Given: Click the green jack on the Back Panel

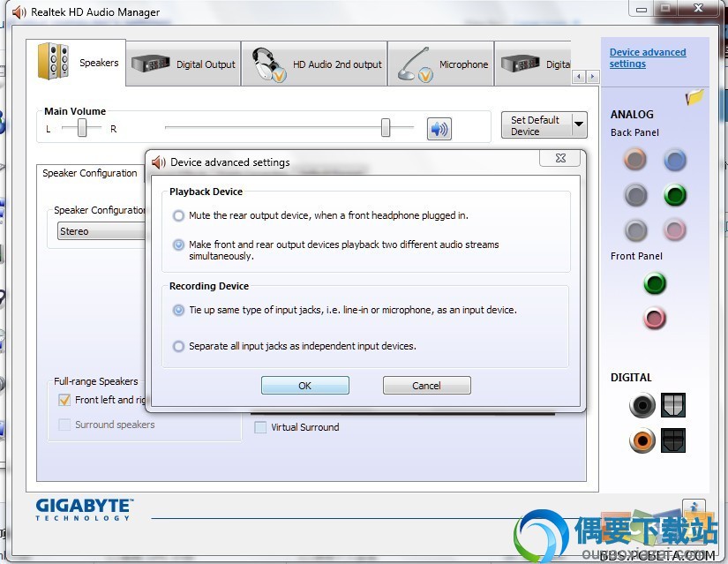Looking at the screenshot, I should (674, 195).
